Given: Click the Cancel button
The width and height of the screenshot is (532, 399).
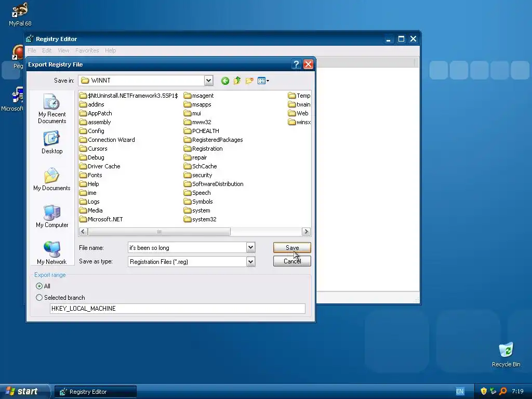Looking at the screenshot, I should (x=292, y=261).
